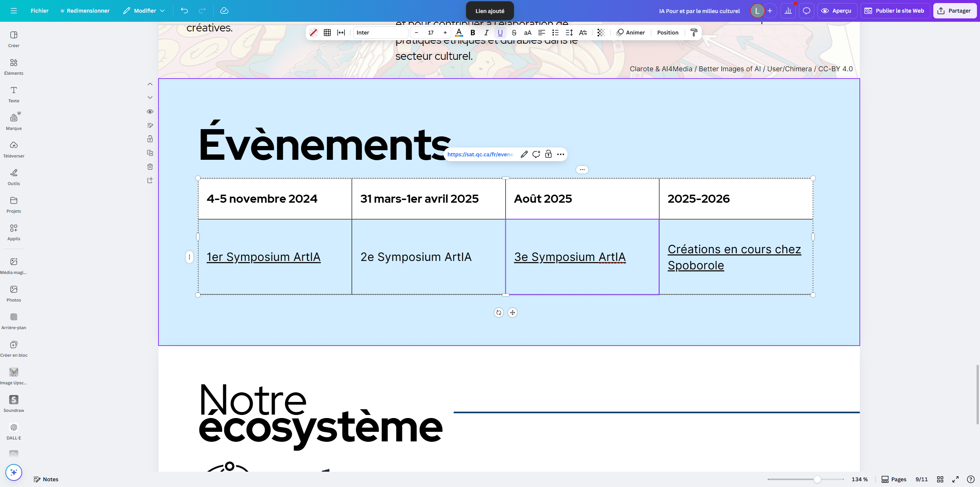Open the comments bubble icon

[807, 11]
